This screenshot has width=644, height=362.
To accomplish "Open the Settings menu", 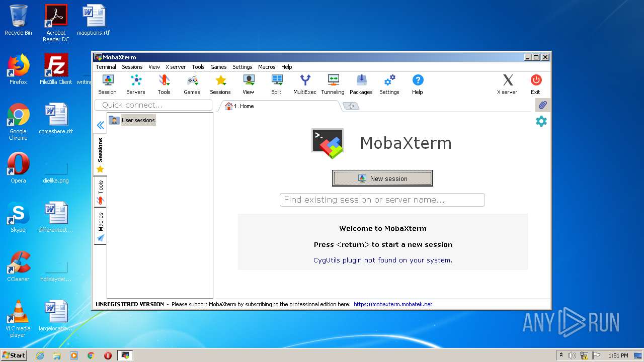I will [243, 67].
